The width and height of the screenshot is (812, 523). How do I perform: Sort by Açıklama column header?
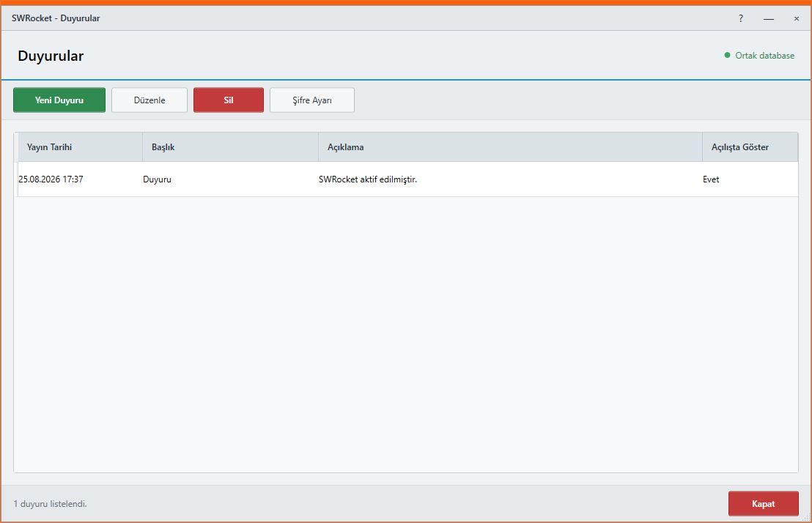(510, 147)
